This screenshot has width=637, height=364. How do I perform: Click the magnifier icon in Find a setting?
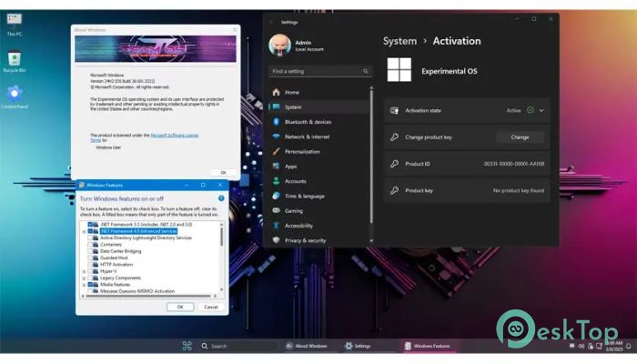click(x=365, y=71)
